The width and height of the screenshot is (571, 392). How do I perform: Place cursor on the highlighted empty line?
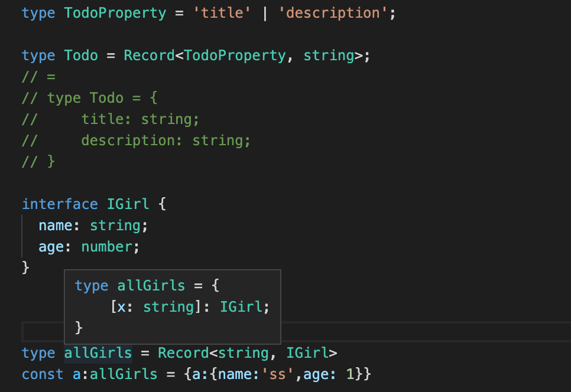tap(414, 331)
